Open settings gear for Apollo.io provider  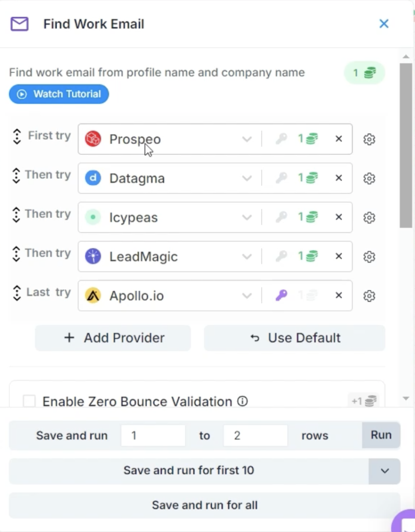pos(369,296)
